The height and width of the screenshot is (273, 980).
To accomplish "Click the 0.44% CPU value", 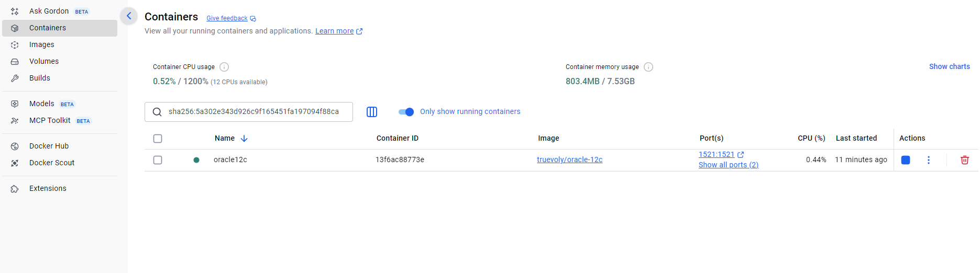I will click(x=816, y=160).
